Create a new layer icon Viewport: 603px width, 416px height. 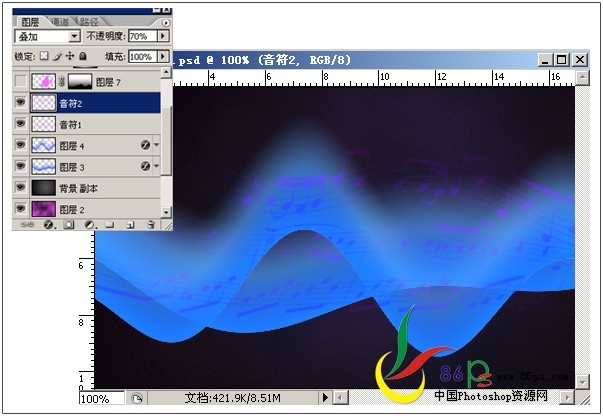(x=130, y=225)
